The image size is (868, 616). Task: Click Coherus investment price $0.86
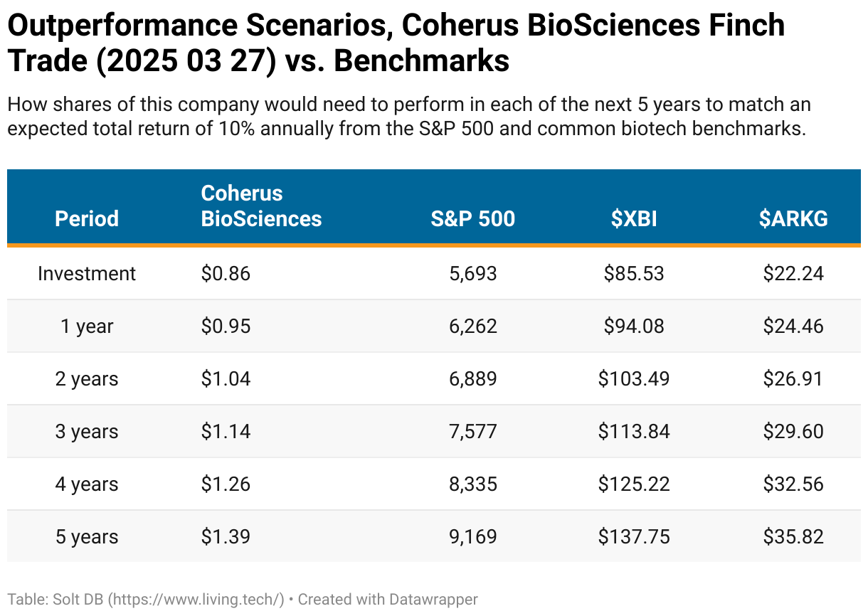(226, 274)
